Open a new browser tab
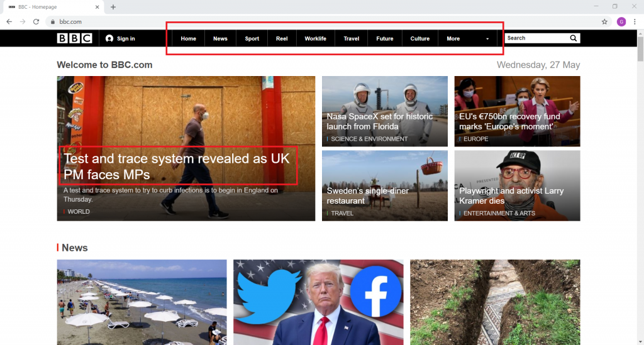 tap(113, 7)
